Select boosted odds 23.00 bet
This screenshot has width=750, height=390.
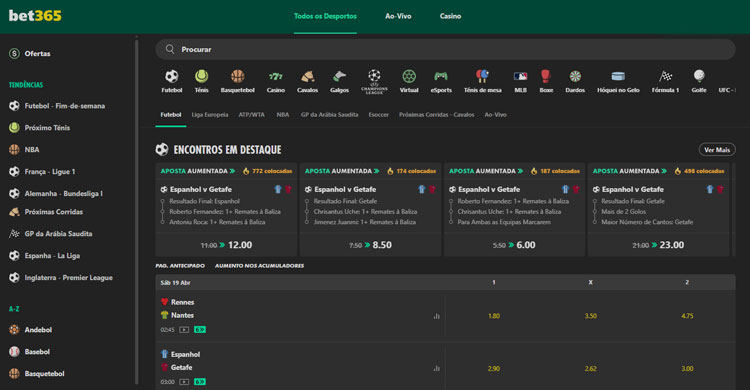coord(658,245)
